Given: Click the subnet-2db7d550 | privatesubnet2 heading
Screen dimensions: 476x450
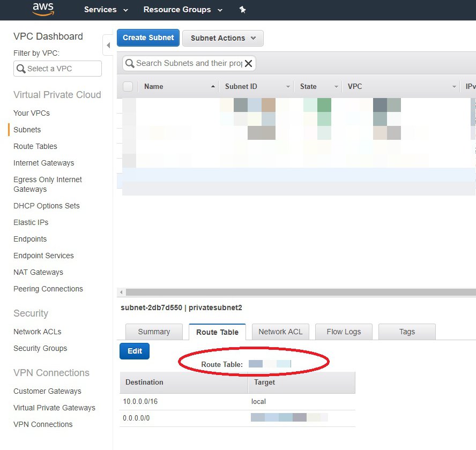Looking at the screenshot, I should (x=181, y=307).
